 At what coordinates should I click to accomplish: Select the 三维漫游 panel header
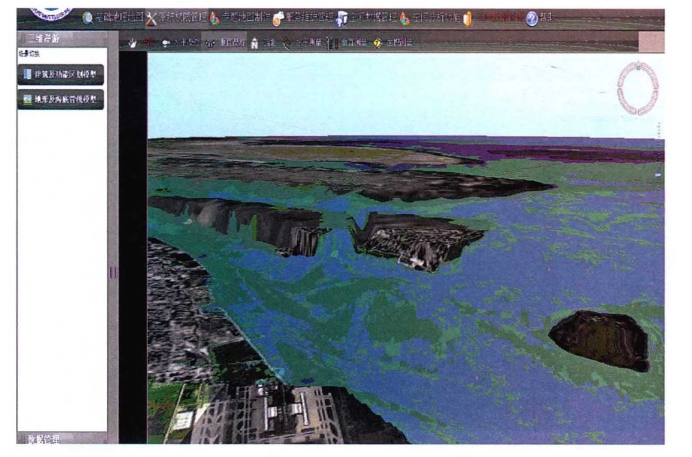point(62,39)
